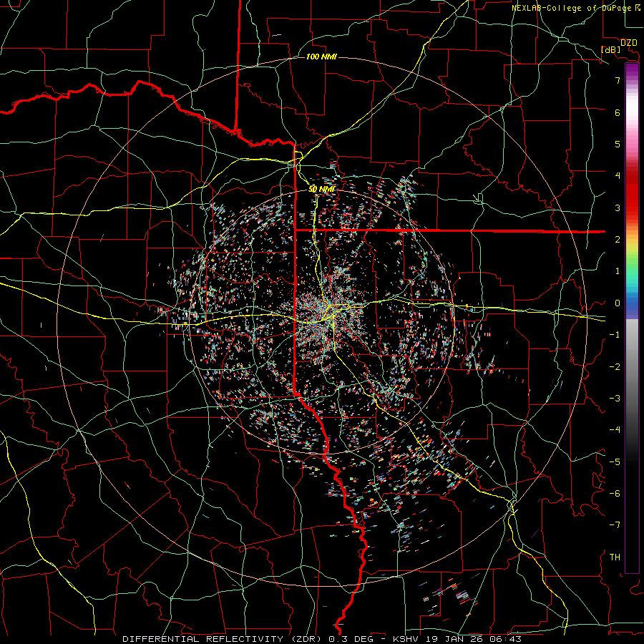
Task: Click the -3 value on color scale
Action: (x=615, y=399)
